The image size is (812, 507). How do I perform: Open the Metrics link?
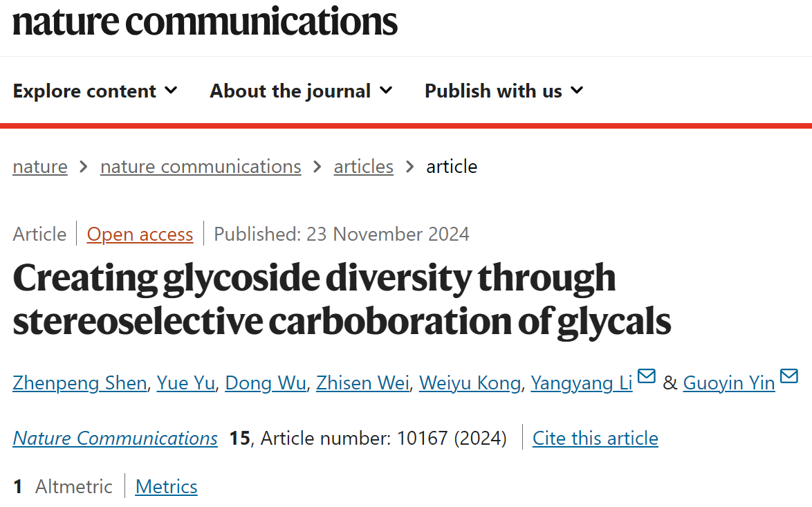click(166, 487)
